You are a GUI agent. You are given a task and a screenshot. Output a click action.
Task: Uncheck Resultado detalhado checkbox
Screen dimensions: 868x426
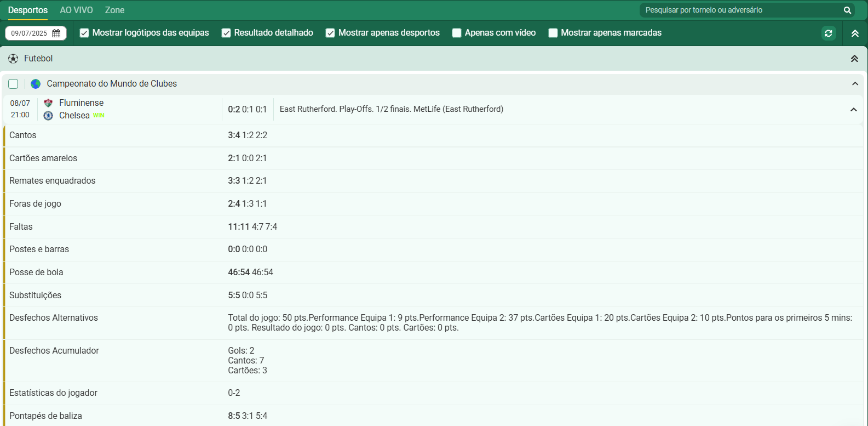coord(226,33)
